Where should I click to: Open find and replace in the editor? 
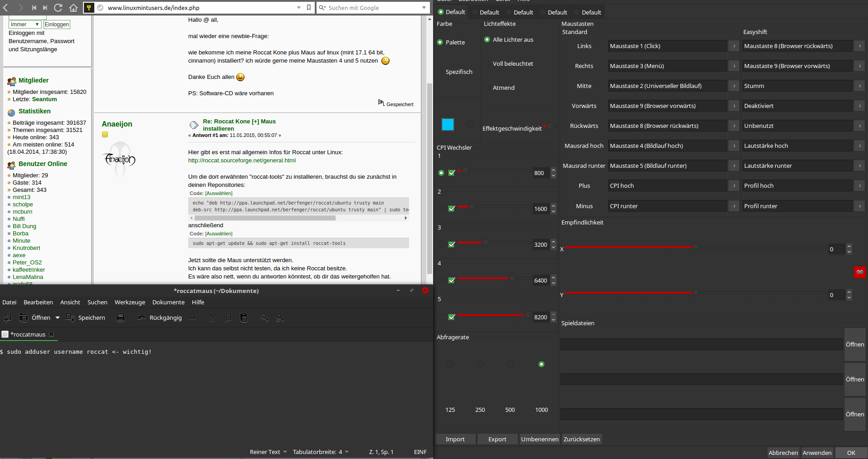point(280,317)
